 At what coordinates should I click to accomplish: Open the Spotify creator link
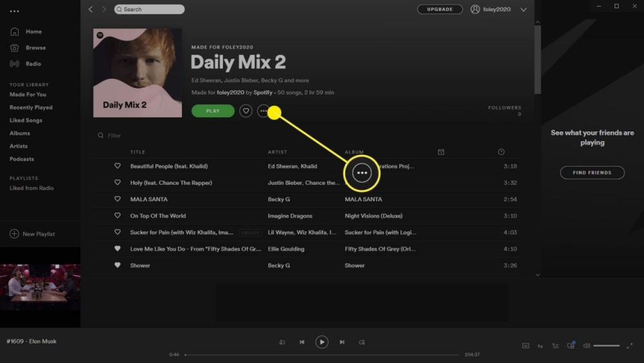tap(263, 92)
